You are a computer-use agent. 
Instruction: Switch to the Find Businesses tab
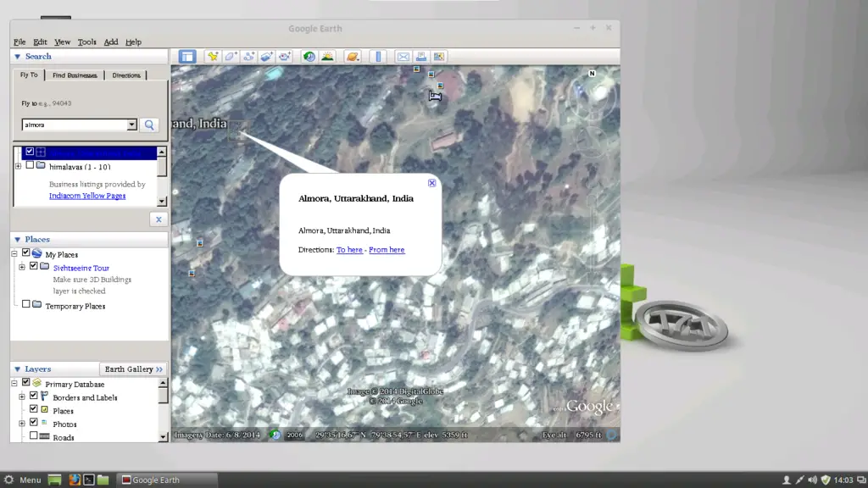75,75
